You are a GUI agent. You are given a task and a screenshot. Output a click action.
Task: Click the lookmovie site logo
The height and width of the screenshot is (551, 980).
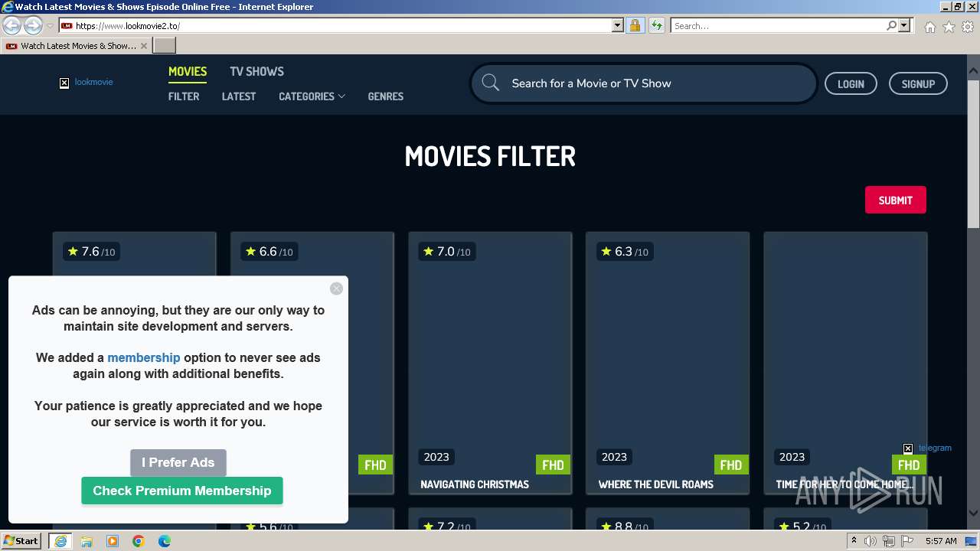tap(87, 83)
